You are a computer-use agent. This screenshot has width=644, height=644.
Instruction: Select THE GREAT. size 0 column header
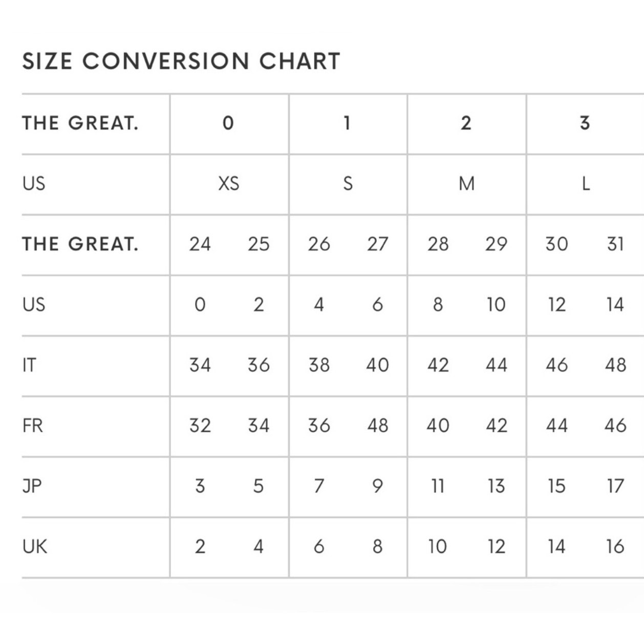coord(228,123)
